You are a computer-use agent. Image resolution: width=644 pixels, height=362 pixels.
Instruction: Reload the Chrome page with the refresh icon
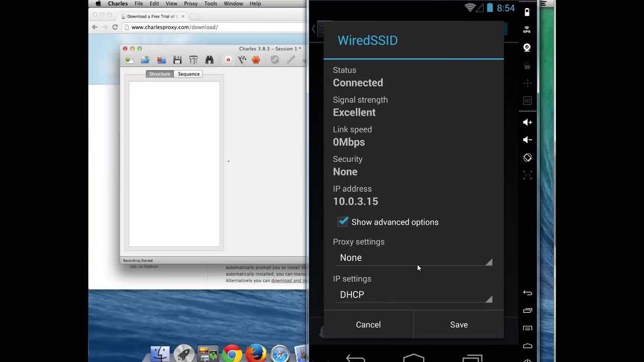[115, 27]
